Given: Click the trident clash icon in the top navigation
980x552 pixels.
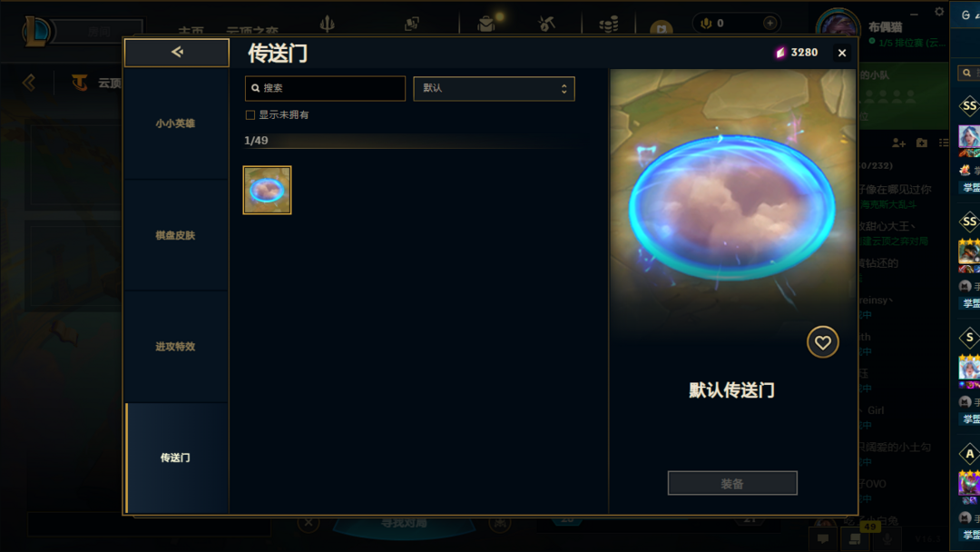Looking at the screenshot, I should (327, 24).
